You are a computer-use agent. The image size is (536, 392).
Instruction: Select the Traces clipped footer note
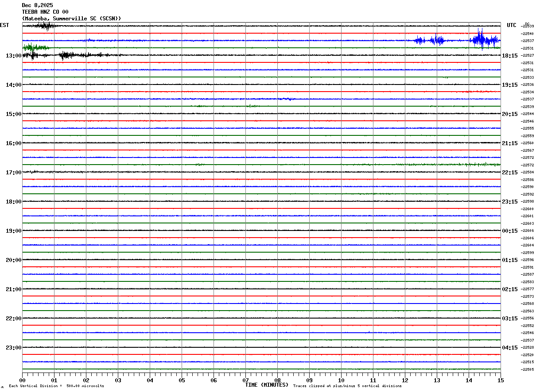pyautogui.click(x=347, y=386)
